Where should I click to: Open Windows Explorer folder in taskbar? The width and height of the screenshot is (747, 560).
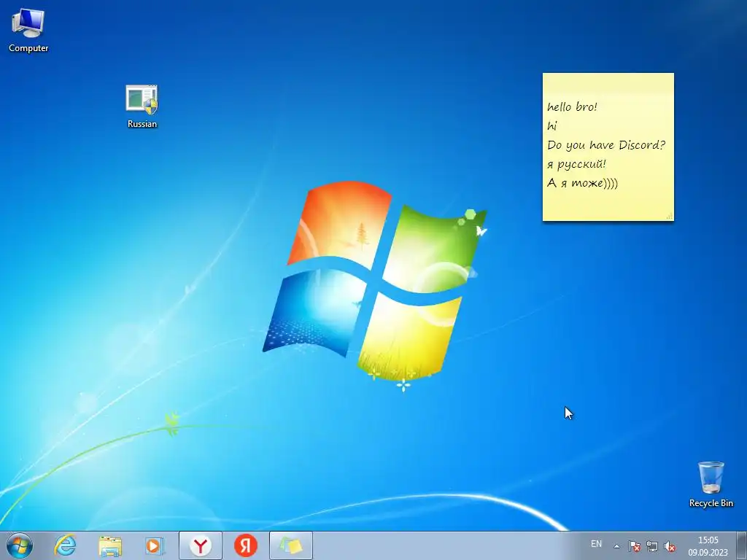[110, 545]
